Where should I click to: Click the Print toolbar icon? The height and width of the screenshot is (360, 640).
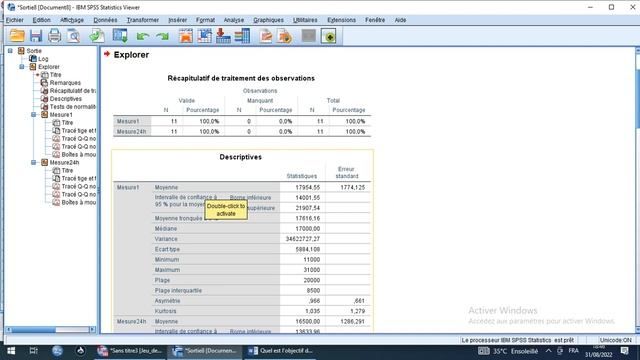pyautogui.click(x=54, y=36)
